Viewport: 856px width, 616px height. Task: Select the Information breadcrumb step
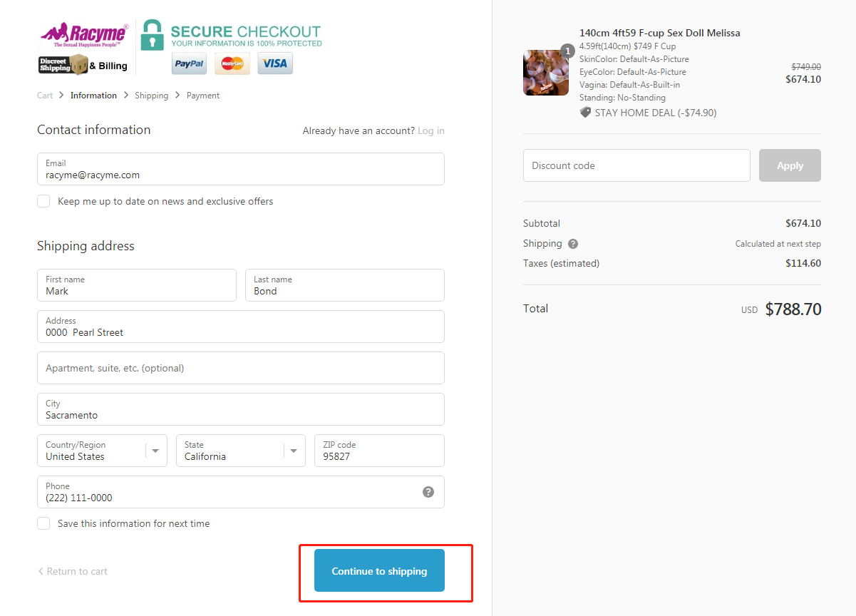coord(93,96)
